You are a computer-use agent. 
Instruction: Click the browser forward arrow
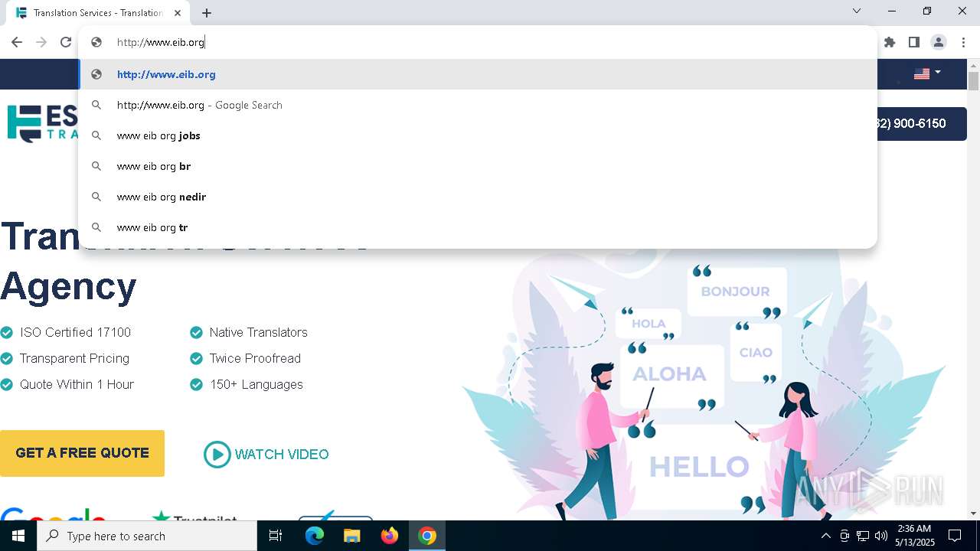click(x=41, y=43)
